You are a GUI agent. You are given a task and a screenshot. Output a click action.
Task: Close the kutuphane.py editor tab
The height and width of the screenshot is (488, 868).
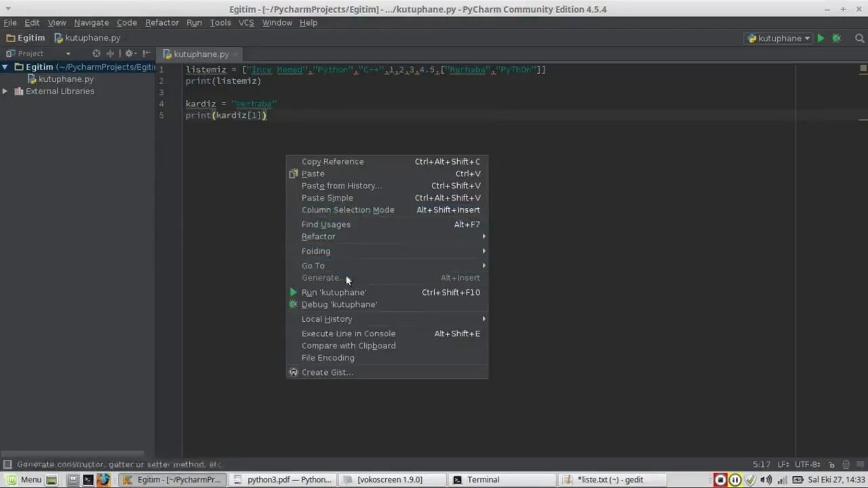pyautogui.click(x=236, y=54)
